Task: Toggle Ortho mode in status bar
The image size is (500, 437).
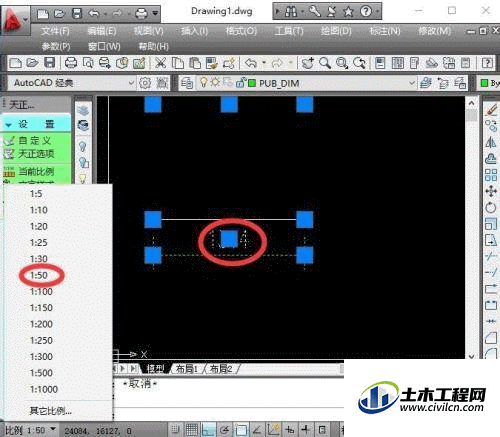Action: [208, 429]
